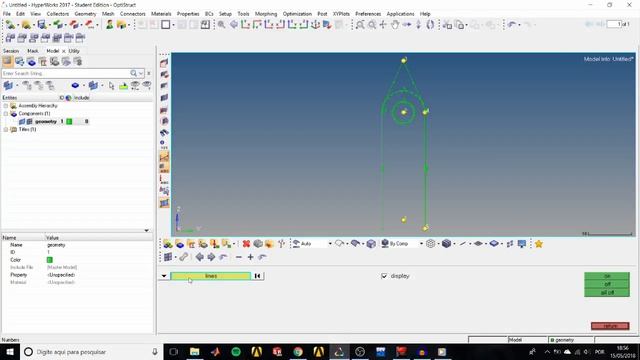Click the previous view left arrow icon
This screenshot has width=640, height=360.
pos(200,257)
